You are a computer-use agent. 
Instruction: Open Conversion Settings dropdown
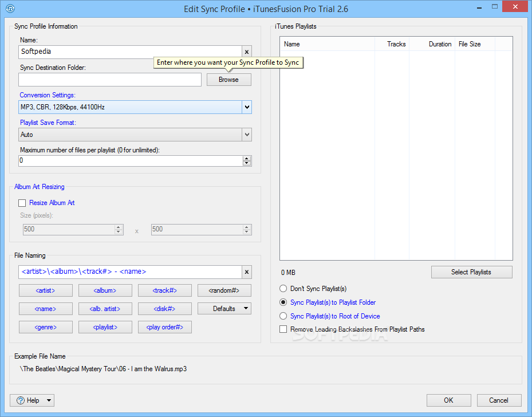click(x=247, y=107)
